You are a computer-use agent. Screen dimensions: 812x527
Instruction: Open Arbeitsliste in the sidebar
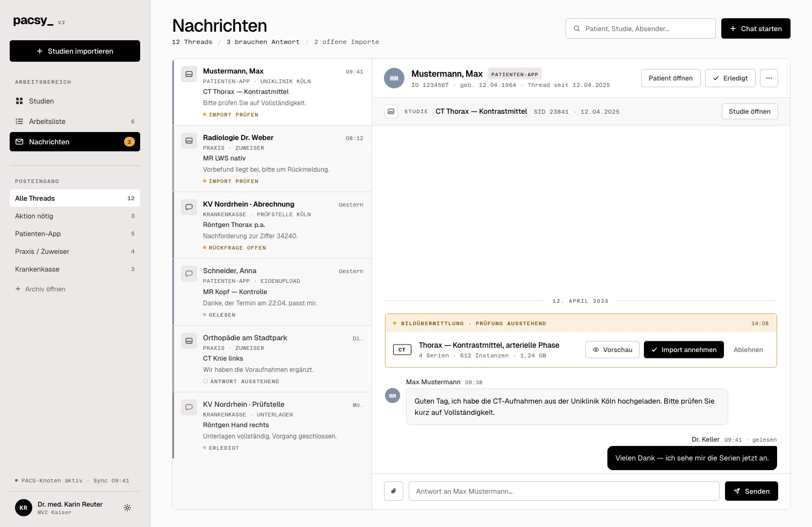pyautogui.click(x=75, y=121)
